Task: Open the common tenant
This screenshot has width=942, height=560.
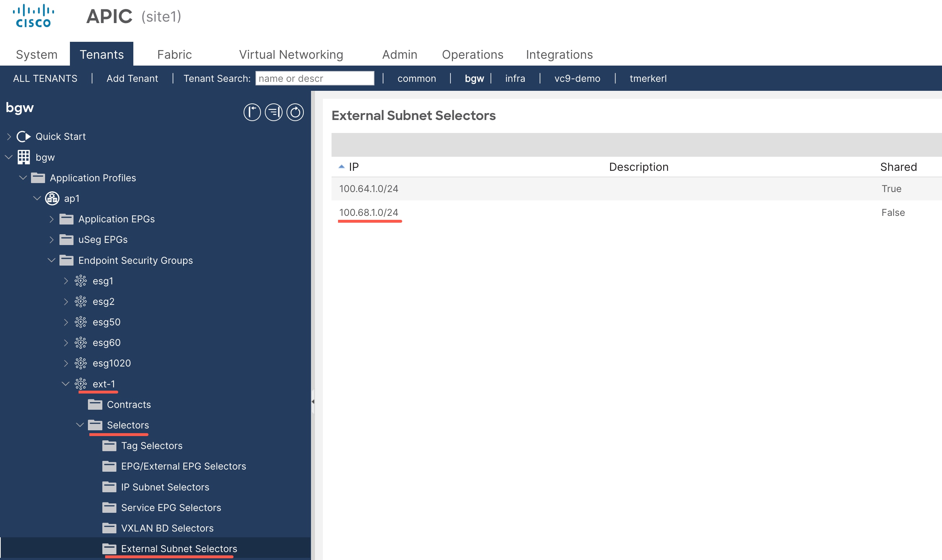Action: coord(417,79)
